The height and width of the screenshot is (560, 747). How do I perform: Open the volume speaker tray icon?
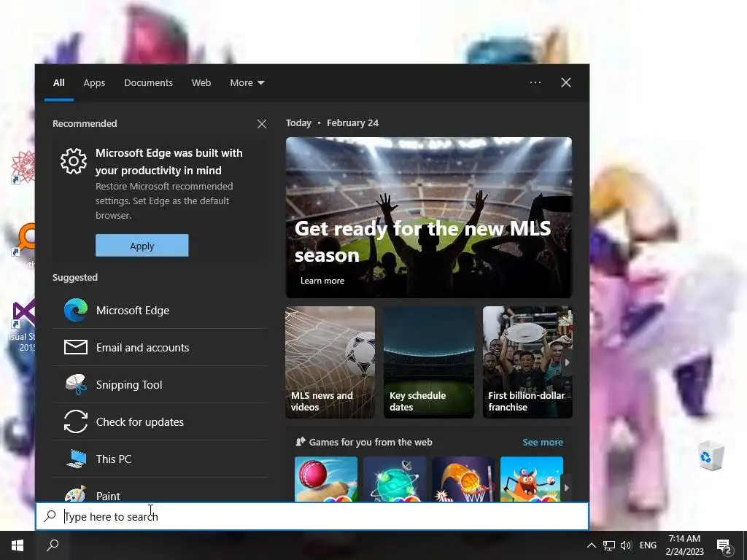point(626,545)
